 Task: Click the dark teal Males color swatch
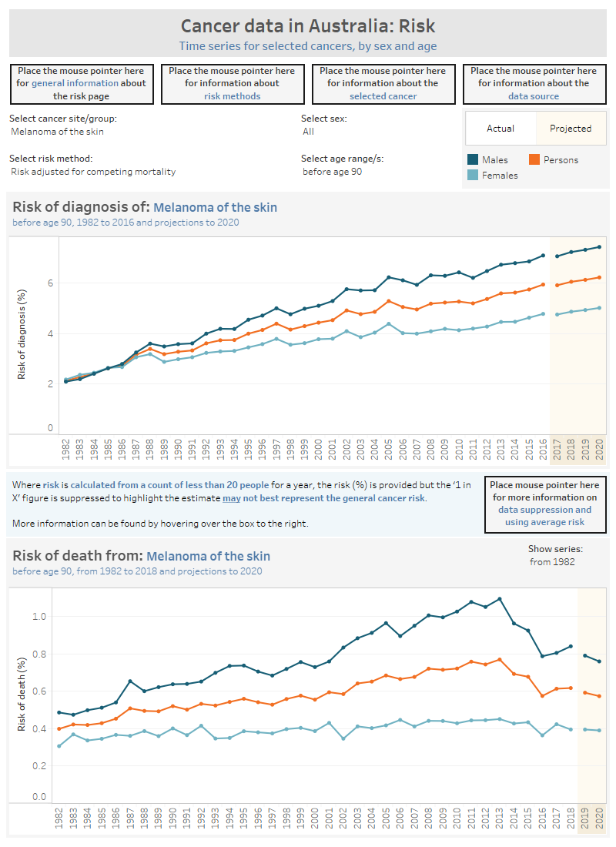[474, 159]
